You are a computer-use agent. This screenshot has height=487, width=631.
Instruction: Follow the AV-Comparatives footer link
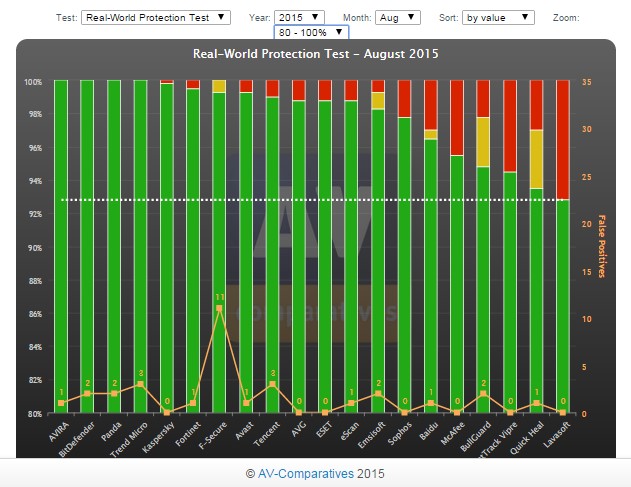click(305, 474)
